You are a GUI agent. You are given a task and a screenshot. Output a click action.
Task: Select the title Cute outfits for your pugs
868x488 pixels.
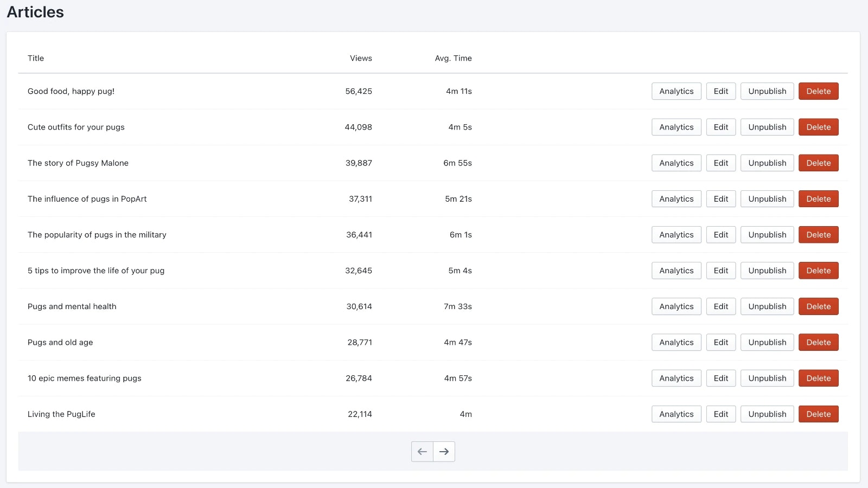point(76,127)
